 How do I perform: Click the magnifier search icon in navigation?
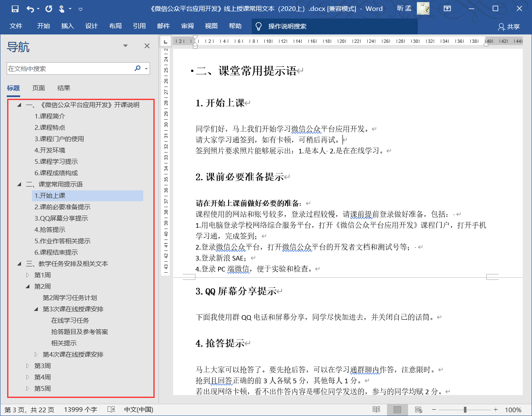(137, 68)
